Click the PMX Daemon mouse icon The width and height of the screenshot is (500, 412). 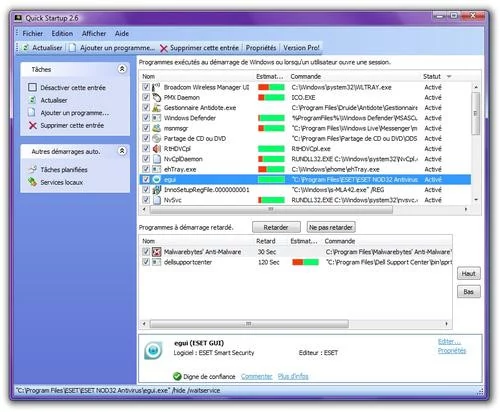point(156,98)
